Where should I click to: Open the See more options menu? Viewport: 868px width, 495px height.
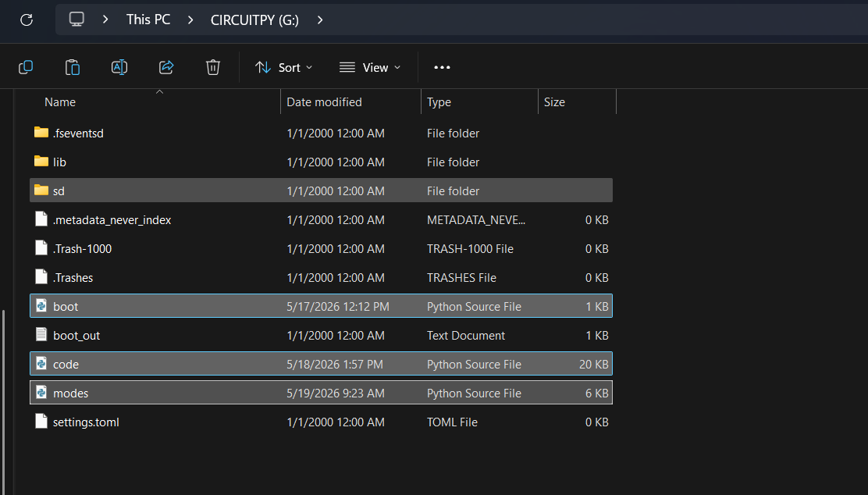tap(442, 68)
